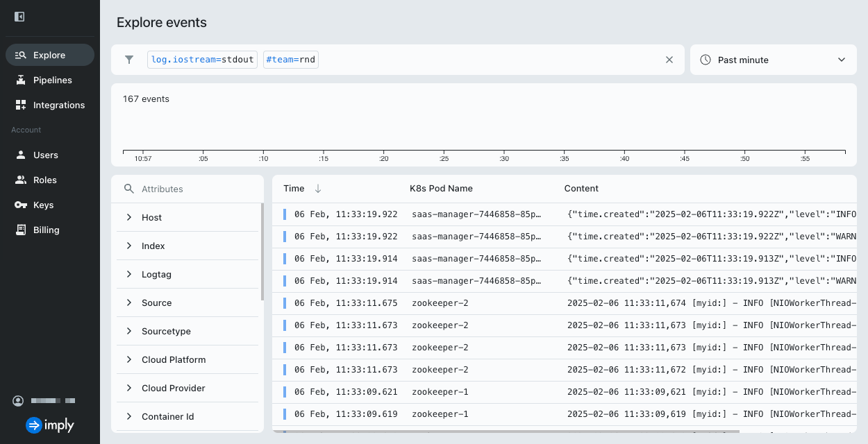Click the Content column header

click(581, 188)
